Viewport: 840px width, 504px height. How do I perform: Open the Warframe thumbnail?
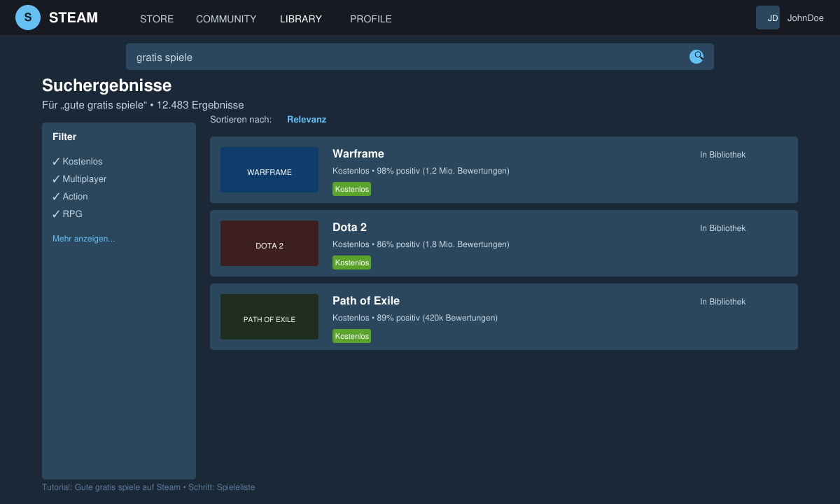tap(269, 170)
